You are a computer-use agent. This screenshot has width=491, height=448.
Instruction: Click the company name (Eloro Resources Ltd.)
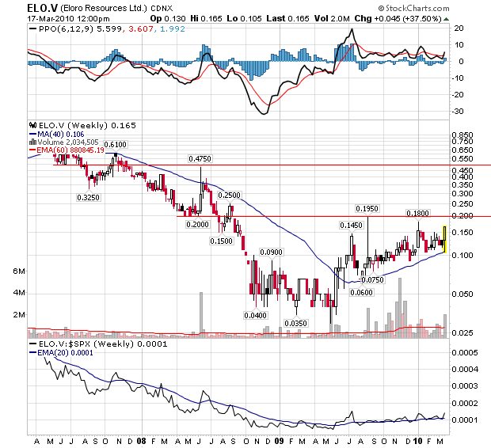click(x=103, y=9)
